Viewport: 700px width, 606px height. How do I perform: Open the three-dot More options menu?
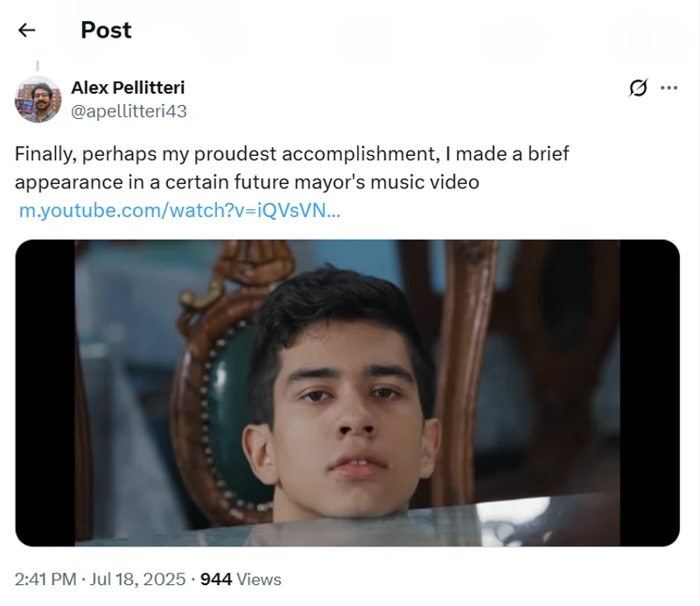[x=669, y=88]
